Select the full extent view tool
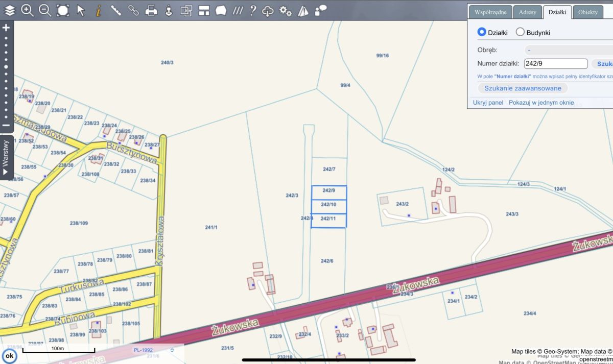This screenshot has width=613, height=364. pos(63,10)
